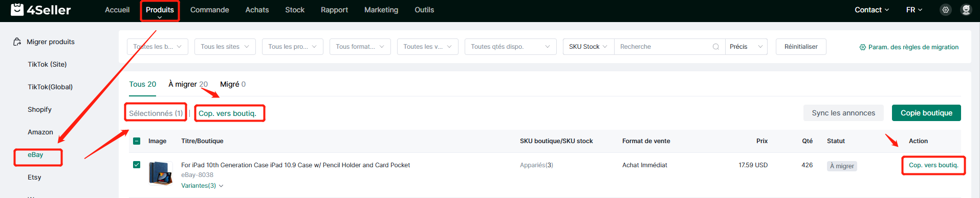Screen dimensions: 980x198
Task: Open the SKU Stock search type dropdown
Action: 589,47
